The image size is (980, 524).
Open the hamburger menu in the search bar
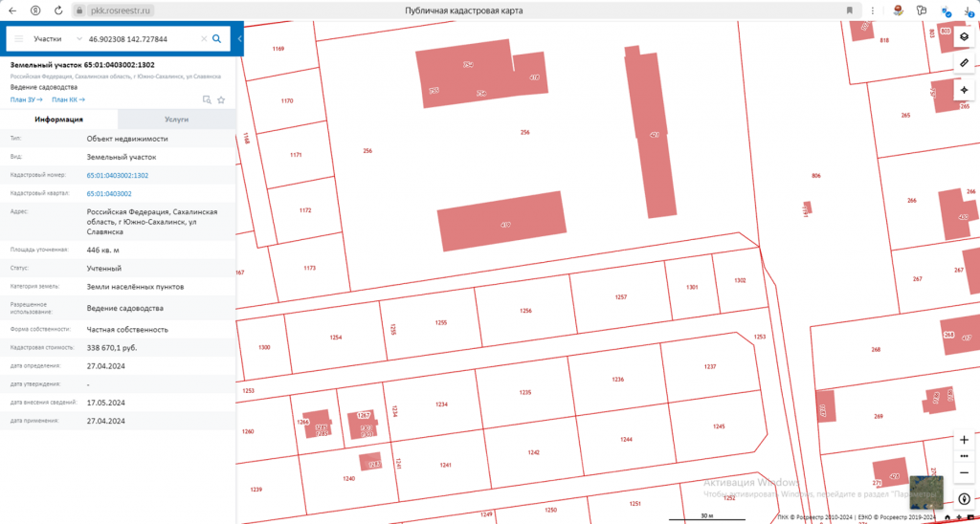click(x=19, y=38)
